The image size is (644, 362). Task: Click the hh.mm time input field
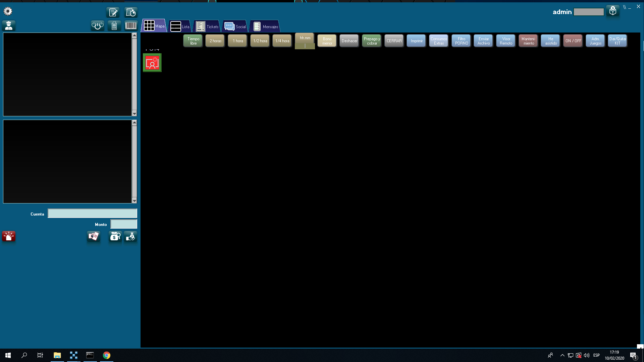click(x=305, y=46)
